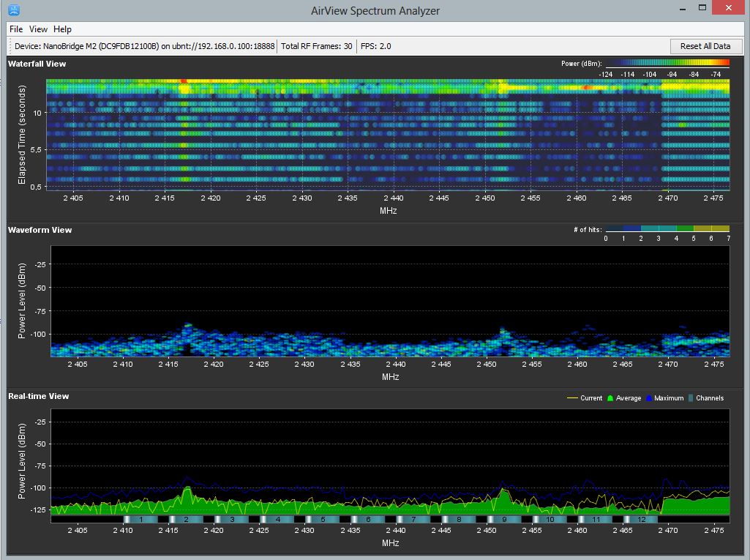750x560 pixels.
Task: Open the View menu
Action: pos(38,29)
